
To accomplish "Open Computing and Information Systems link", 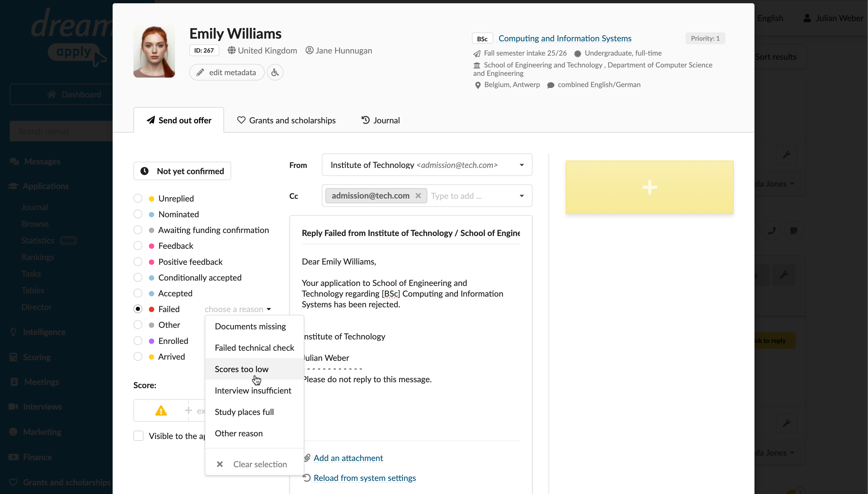I will point(565,38).
